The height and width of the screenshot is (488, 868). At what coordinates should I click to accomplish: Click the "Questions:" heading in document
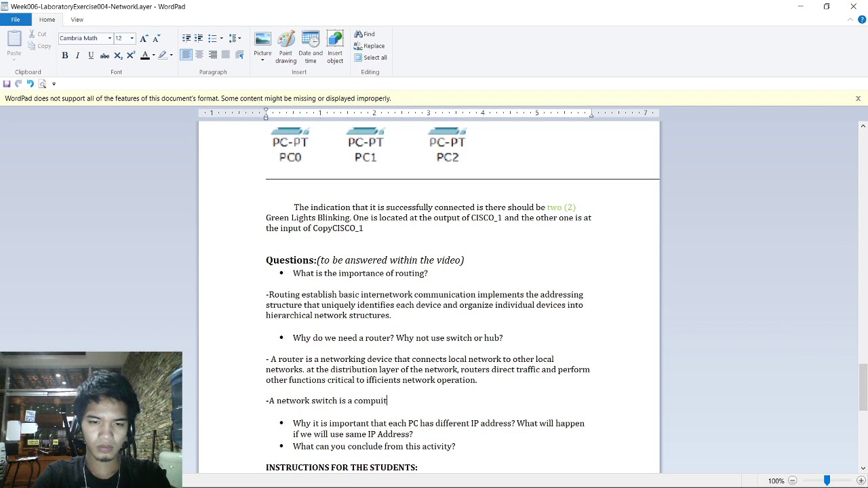pyautogui.click(x=291, y=260)
